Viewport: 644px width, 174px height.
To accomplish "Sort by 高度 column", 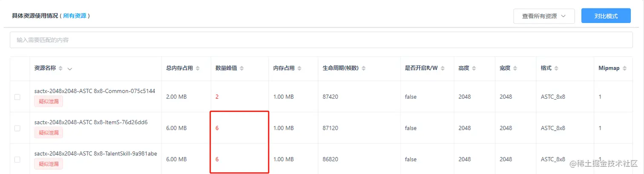I will [x=474, y=68].
